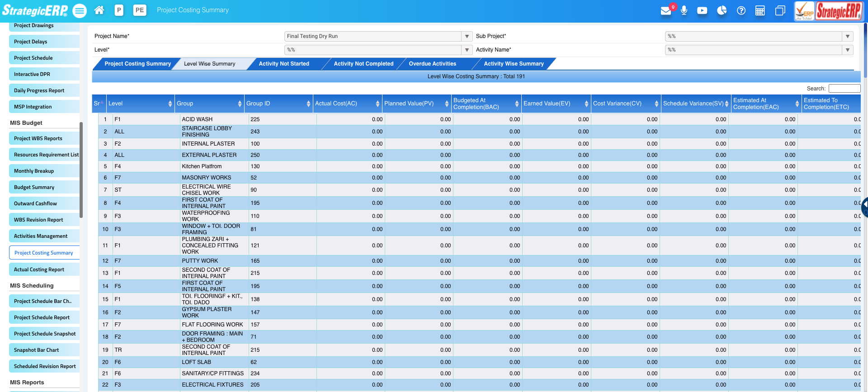
Task: Open Activity Name dropdown
Action: pyautogui.click(x=848, y=50)
